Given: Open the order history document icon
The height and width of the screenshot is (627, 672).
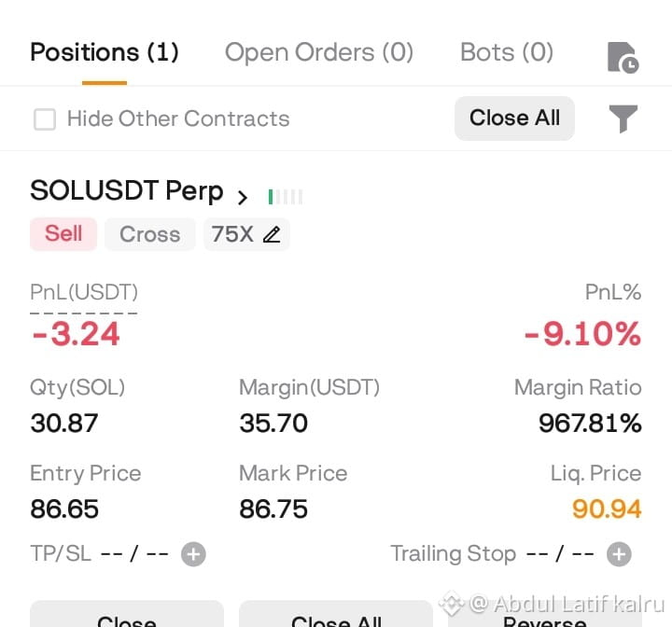Looking at the screenshot, I should [623, 58].
